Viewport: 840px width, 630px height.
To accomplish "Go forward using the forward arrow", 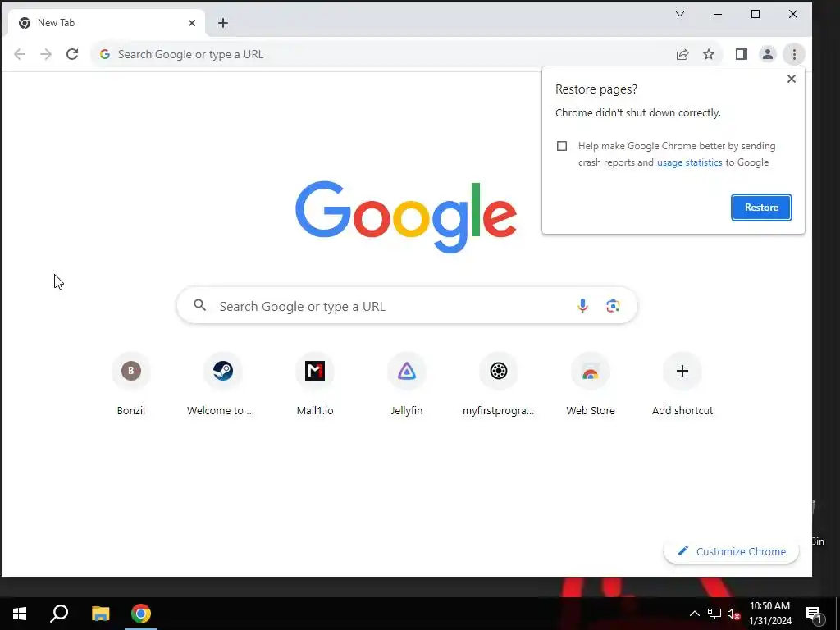I will 46,54.
